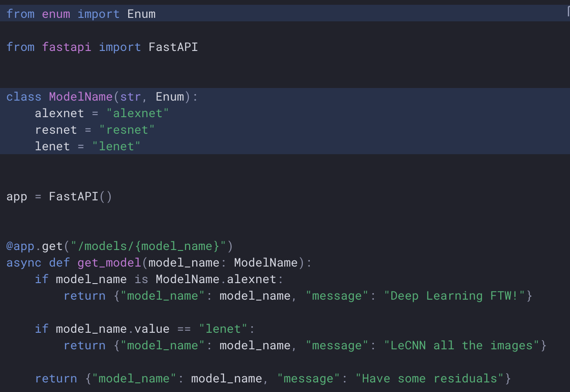Click "FastAPI" in the fastapi import line
Screen dimensions: 570x392
[173, 47]
